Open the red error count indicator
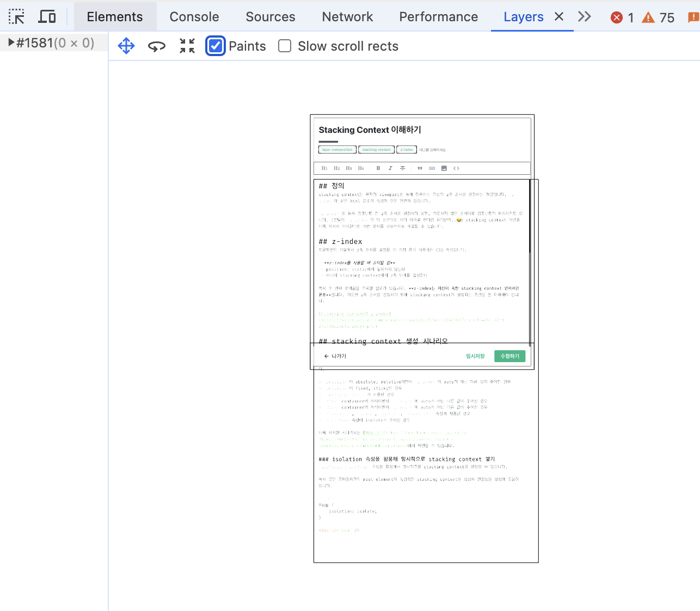 (623, 17)
